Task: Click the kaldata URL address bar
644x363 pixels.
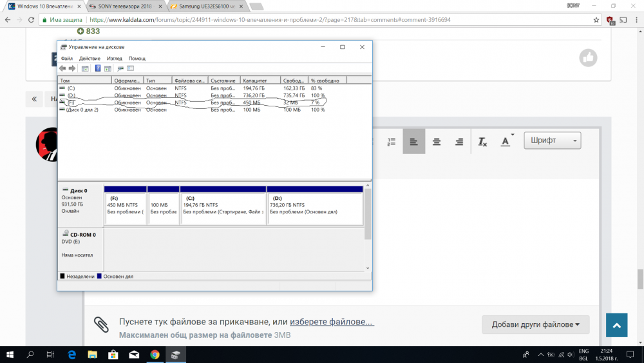Action: (320, 20)
